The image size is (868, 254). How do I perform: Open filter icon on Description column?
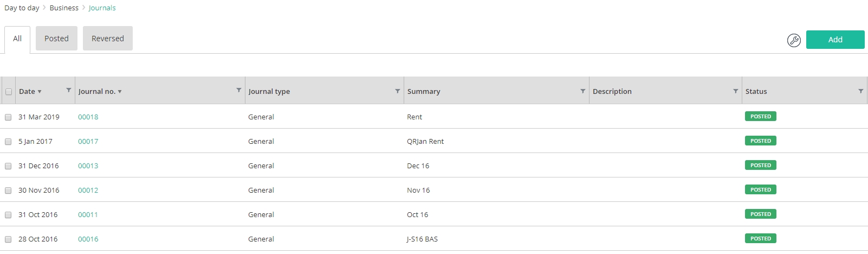click(x=736, y=91)
